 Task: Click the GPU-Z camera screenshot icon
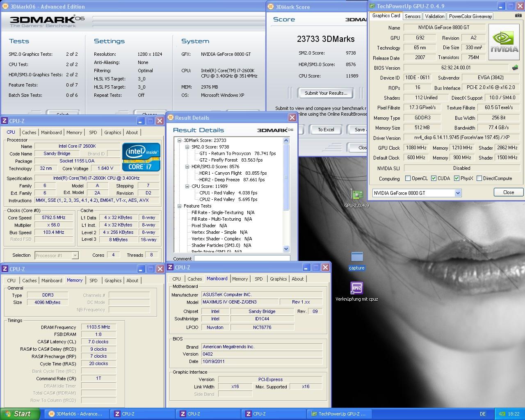(x=518, y=16)
